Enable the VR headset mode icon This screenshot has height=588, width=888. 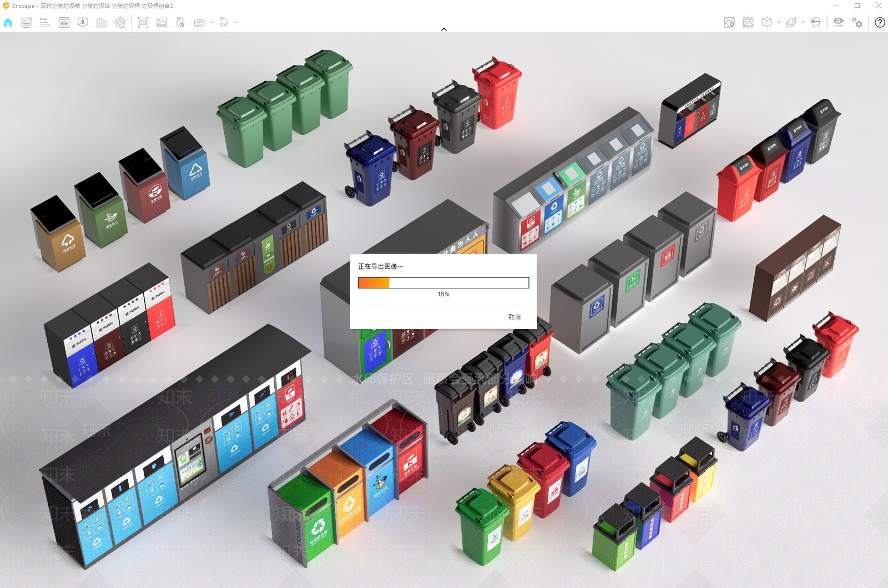(x=815, y=23)
